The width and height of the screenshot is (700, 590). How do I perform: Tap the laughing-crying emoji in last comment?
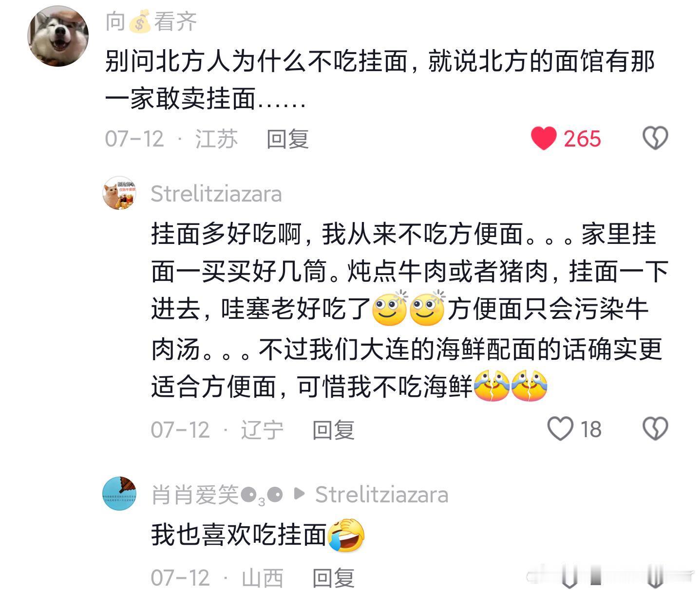[x=346, y=535]
